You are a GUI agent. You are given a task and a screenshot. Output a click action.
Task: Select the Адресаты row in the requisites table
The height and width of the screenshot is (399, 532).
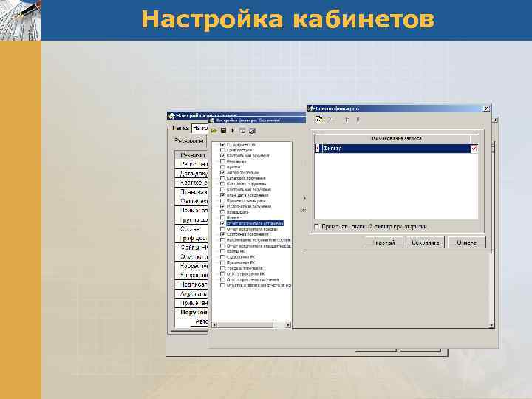[x=191, y=294]
